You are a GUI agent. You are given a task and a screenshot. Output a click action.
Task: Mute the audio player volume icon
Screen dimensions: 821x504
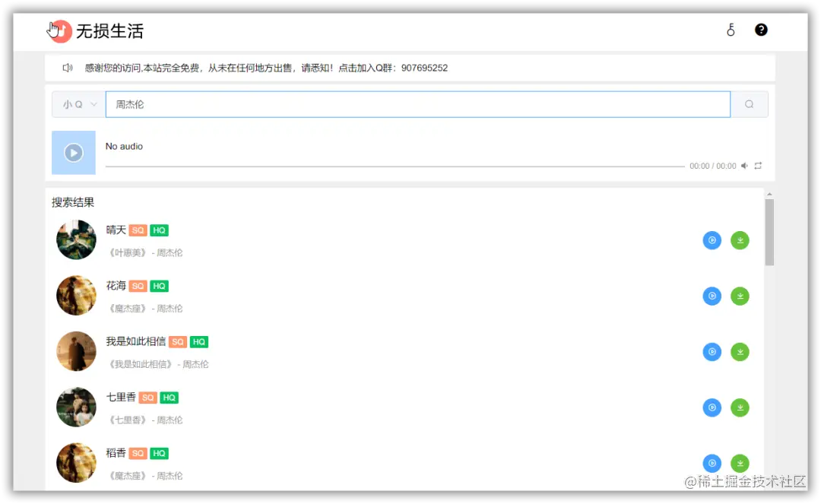click(744, 166)
